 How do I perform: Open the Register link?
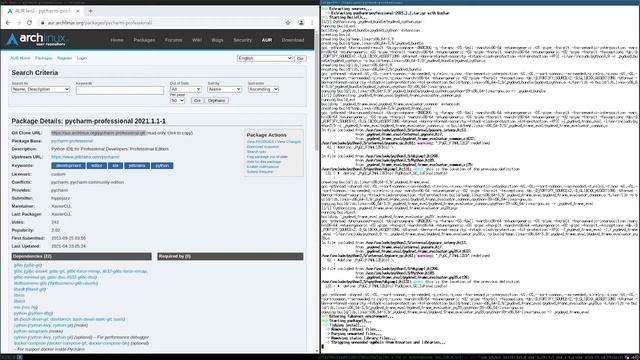tap(64, 58)
